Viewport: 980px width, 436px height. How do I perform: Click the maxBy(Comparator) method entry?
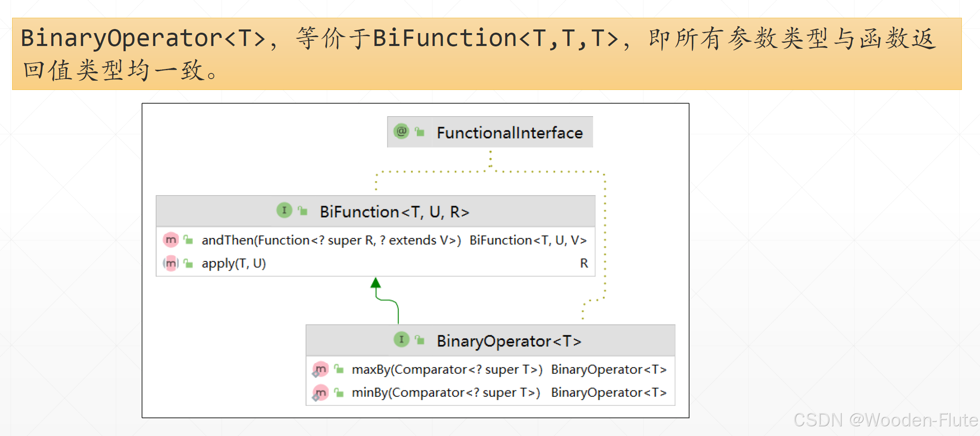coord(447,369)
